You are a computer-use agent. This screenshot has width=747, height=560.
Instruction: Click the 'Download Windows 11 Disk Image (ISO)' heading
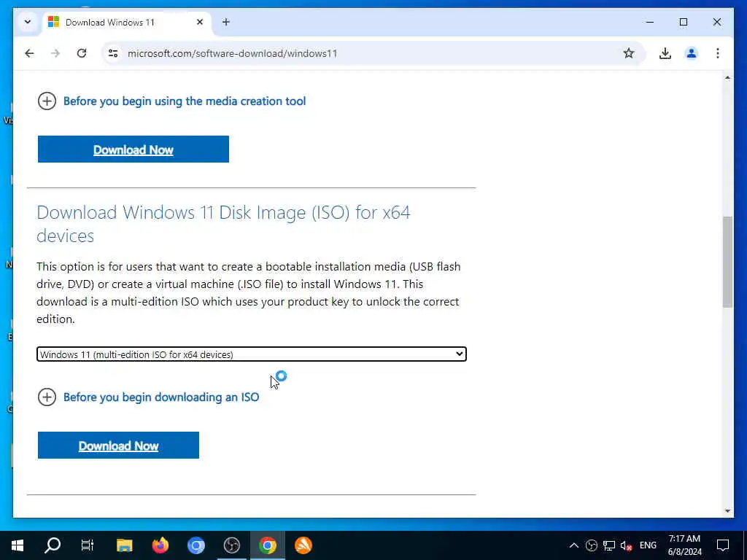pyautogui.click(x=223, y=224)
